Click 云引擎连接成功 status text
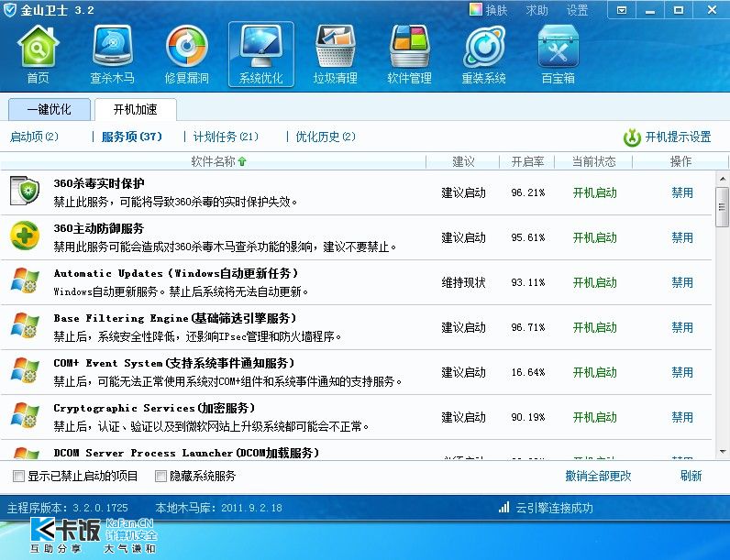The image size is (730, 560). click(554, 508)
